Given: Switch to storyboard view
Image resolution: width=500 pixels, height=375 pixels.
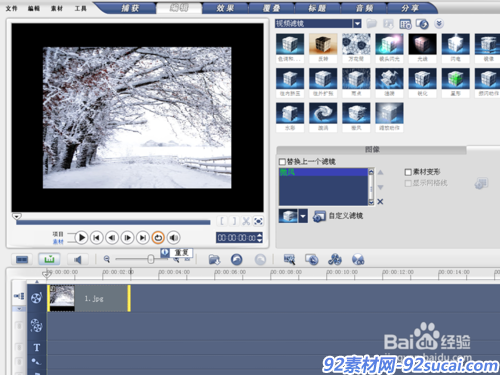Looking at the screenshot, I should pyautogui.click(x=22, y=259).
